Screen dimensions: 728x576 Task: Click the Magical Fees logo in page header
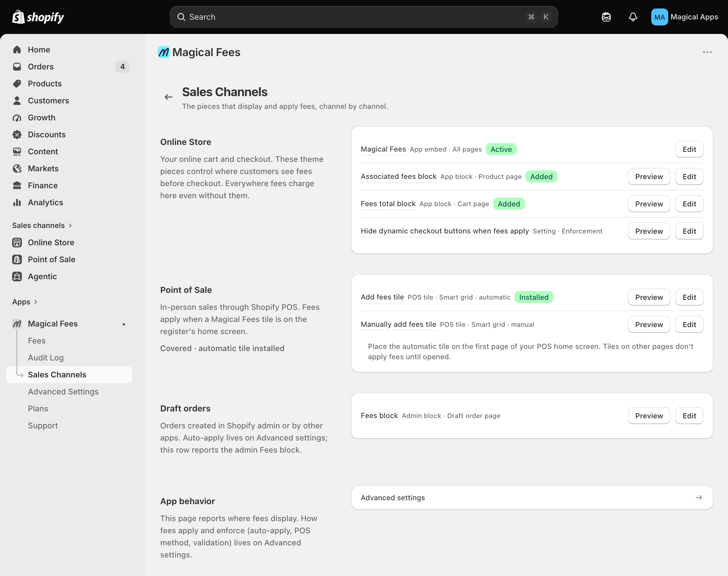pyautogui.click(x=163, y=52)
